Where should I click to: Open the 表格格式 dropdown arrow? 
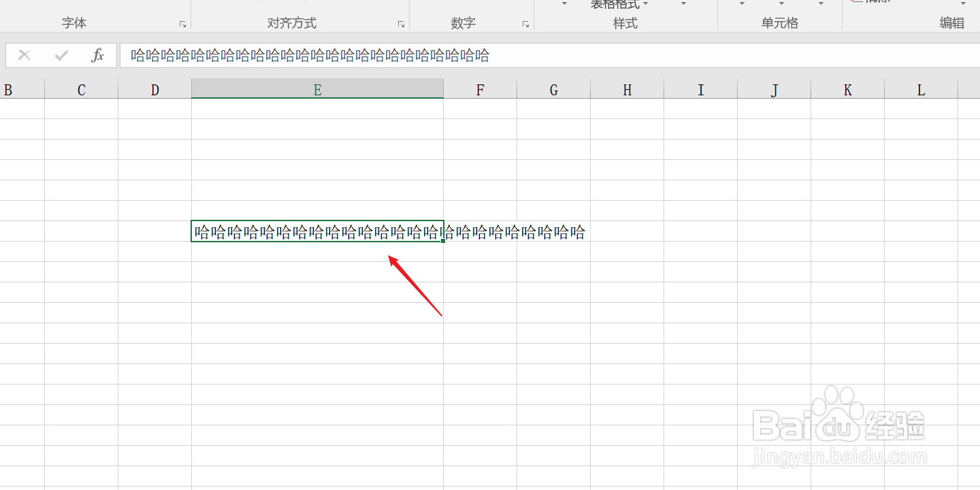645,3
